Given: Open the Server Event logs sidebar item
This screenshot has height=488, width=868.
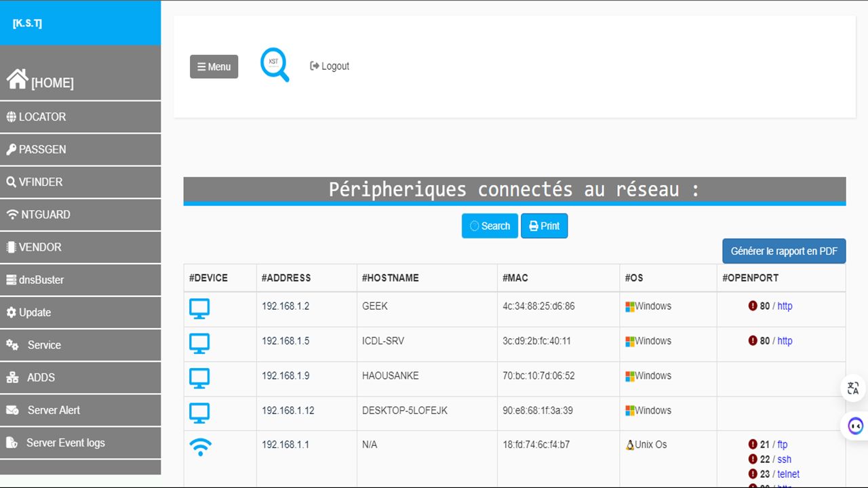Looking at the screenshot, I should (x=80, y=442).
